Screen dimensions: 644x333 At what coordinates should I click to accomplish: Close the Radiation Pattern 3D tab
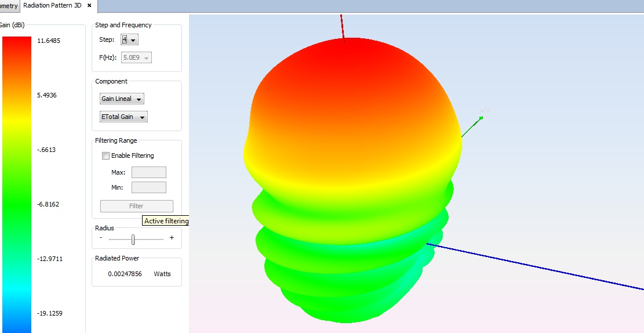[x=89, y=6]
